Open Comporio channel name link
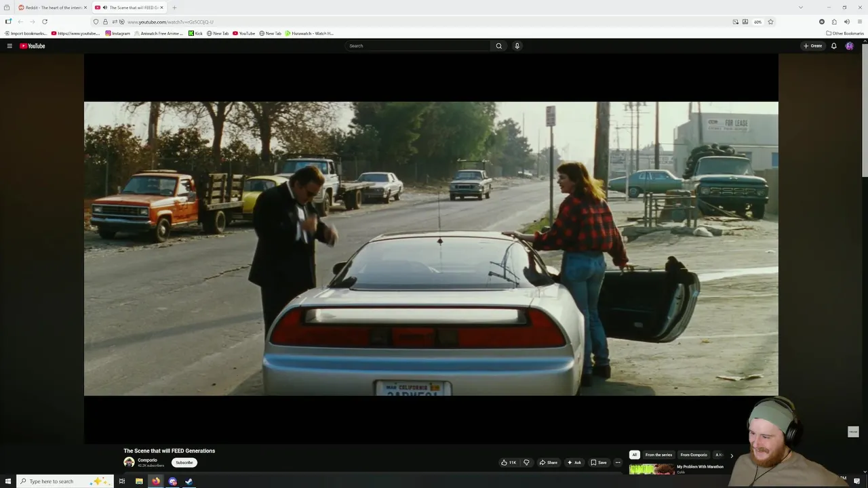Screen dimensions: 868x488 point(147,460)
